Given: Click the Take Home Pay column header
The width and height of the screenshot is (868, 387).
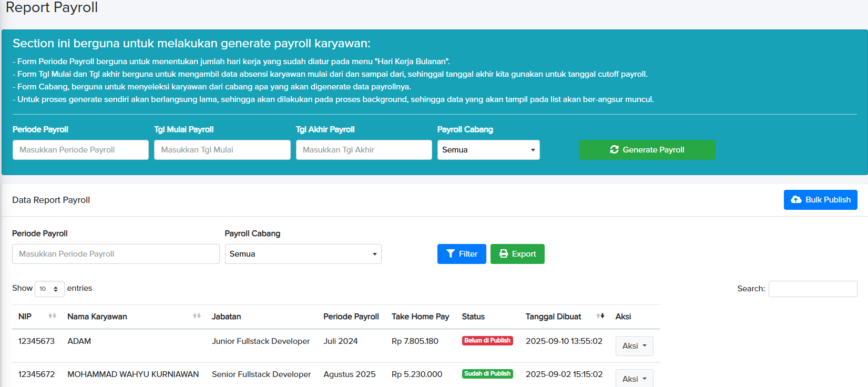Looking at the screenshot, I should [x=420, y=317].
